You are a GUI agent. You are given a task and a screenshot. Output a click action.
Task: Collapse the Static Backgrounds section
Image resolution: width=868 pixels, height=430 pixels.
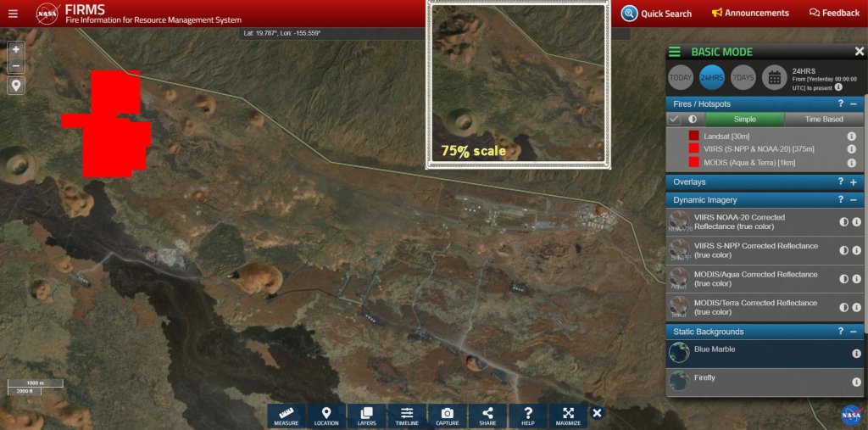pyautogui.click(x=854, y=332)
